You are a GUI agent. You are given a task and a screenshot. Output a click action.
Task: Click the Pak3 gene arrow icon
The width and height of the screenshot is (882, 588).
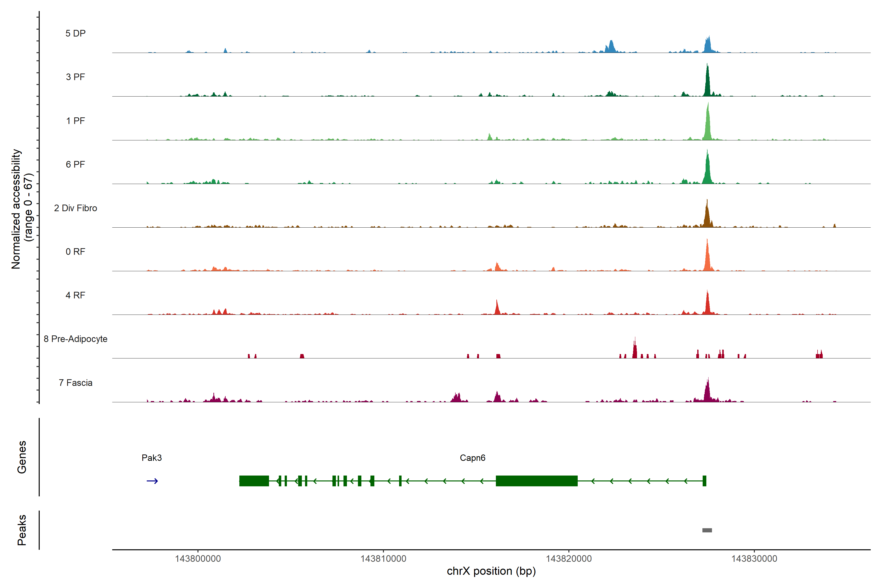coord(152,481)
